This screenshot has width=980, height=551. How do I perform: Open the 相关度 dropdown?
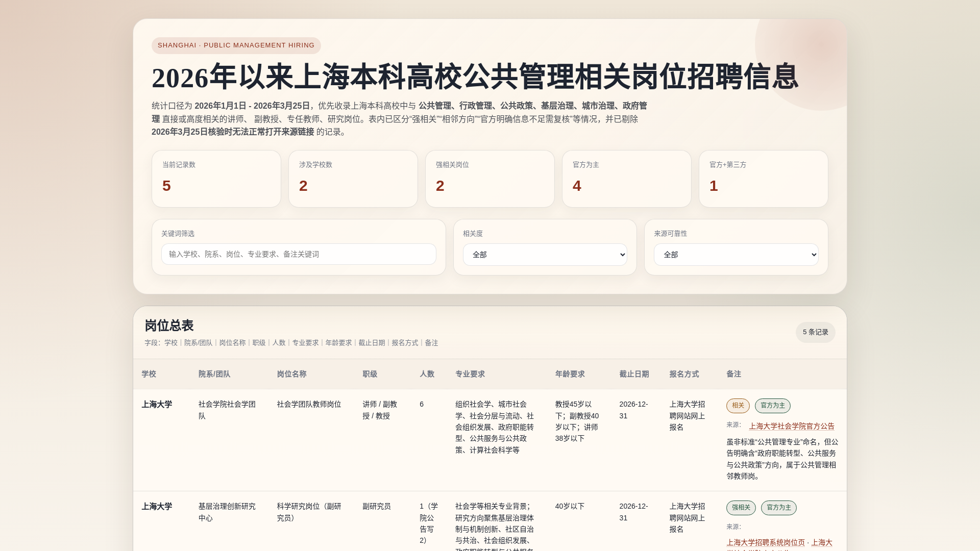pyautogui.click(x=545, y=255)
